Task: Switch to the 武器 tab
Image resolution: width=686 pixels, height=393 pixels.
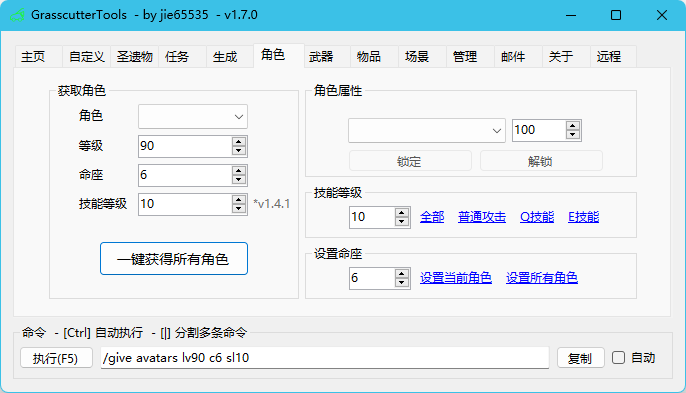Action: coord(321,56)
